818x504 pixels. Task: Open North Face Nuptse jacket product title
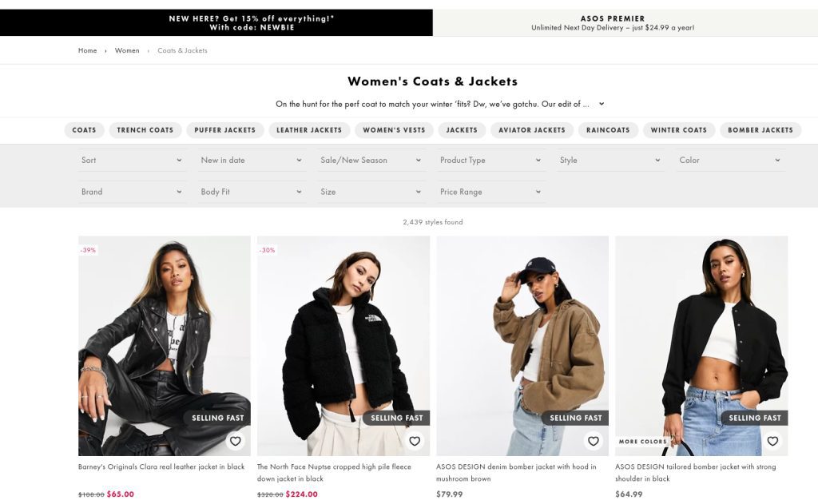pyautogui.click(x=334, y=473)
